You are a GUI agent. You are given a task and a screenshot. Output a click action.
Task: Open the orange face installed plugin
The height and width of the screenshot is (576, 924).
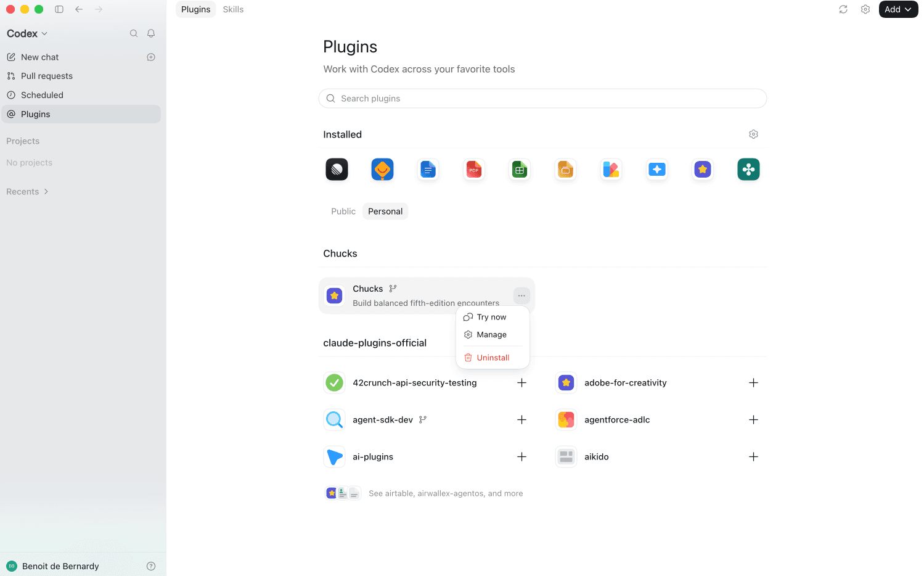click(382, 170)
